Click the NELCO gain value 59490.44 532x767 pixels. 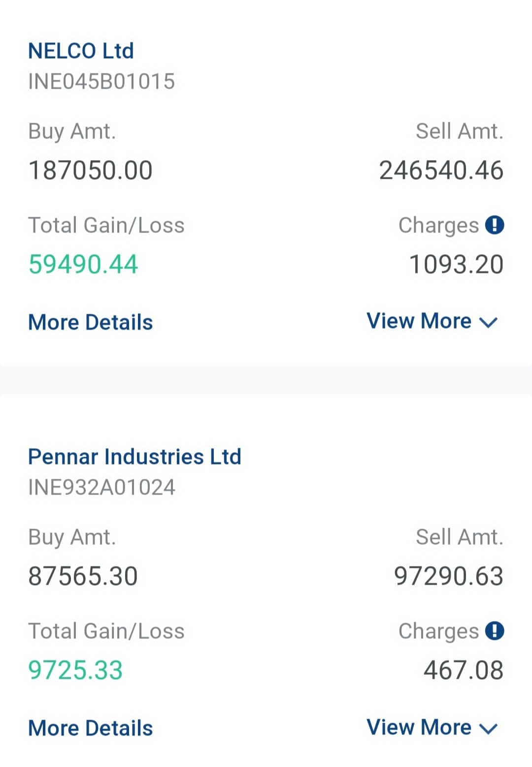click(83, 264)
